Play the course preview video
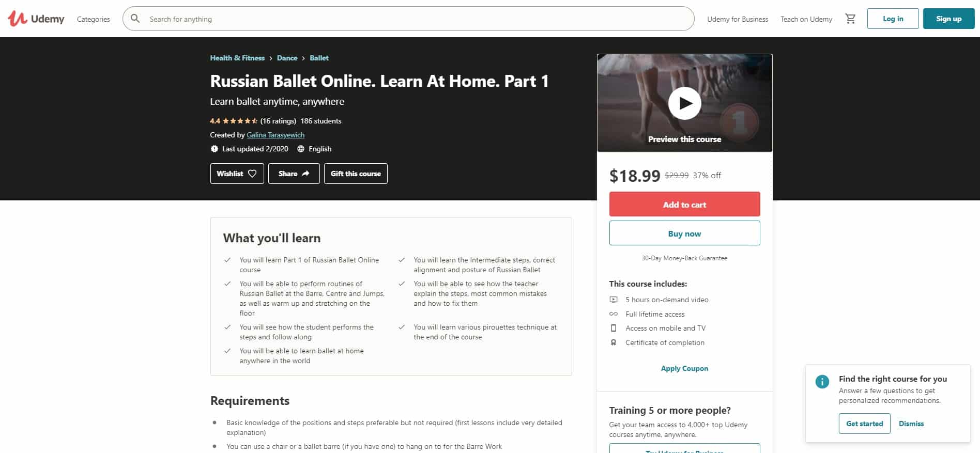The image size is (980, 453). pyautogui.click(x=684, y=103)
